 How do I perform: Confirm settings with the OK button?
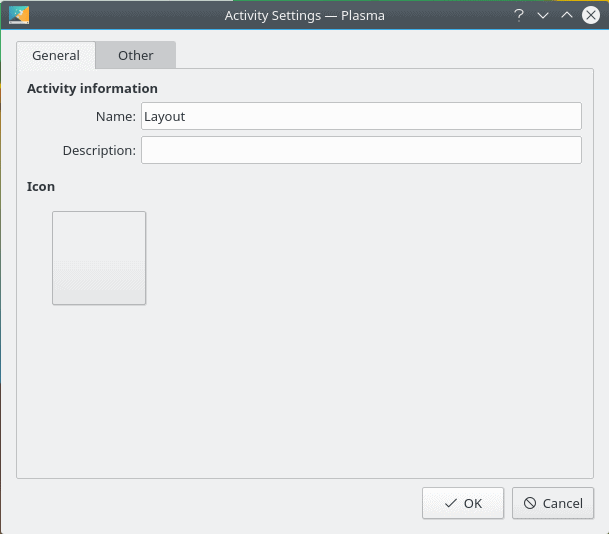click(463, 503)
